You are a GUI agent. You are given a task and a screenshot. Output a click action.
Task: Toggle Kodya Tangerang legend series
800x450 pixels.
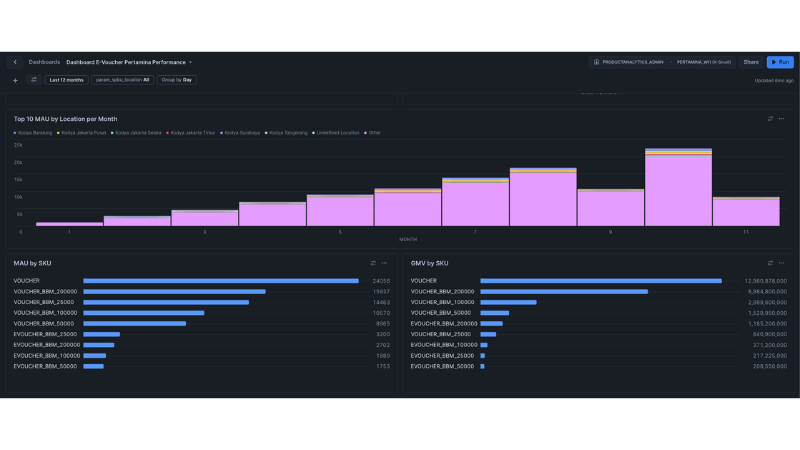point(286,133)
